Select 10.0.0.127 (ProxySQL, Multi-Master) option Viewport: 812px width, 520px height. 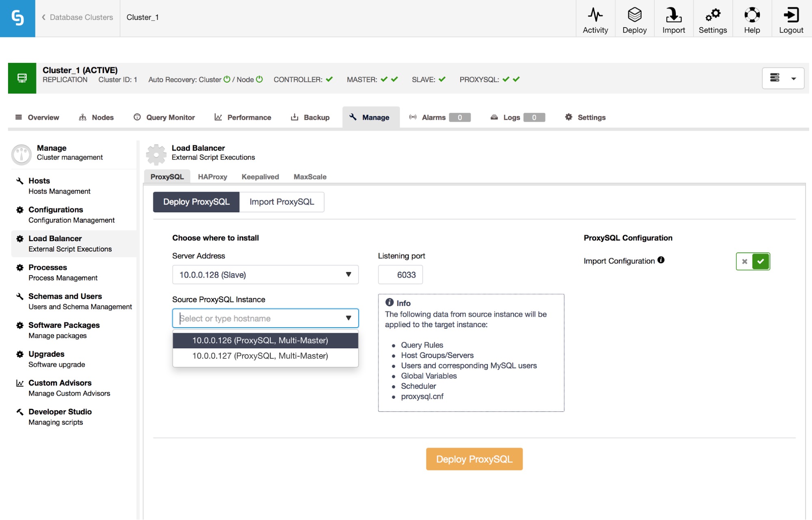coord(265,356)
